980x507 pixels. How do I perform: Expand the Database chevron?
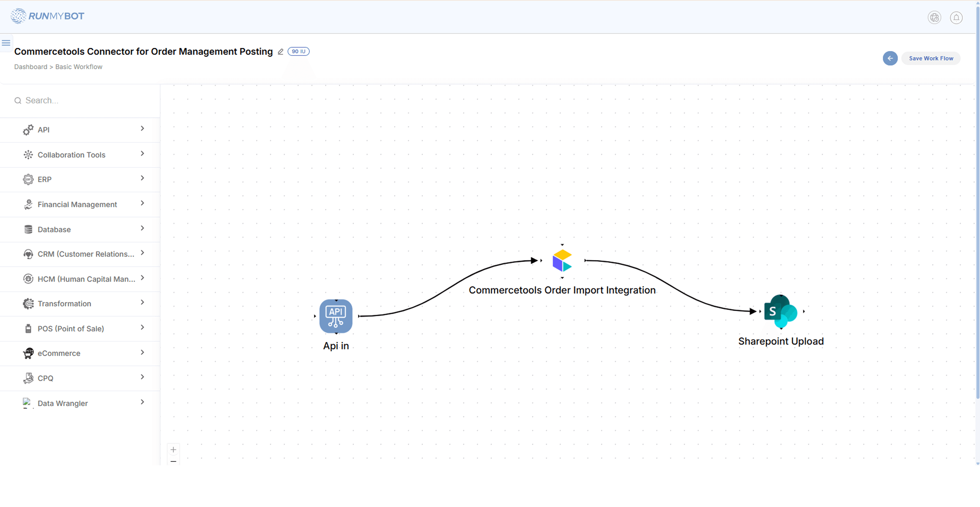pyautogui.click(x=142, y=228)
